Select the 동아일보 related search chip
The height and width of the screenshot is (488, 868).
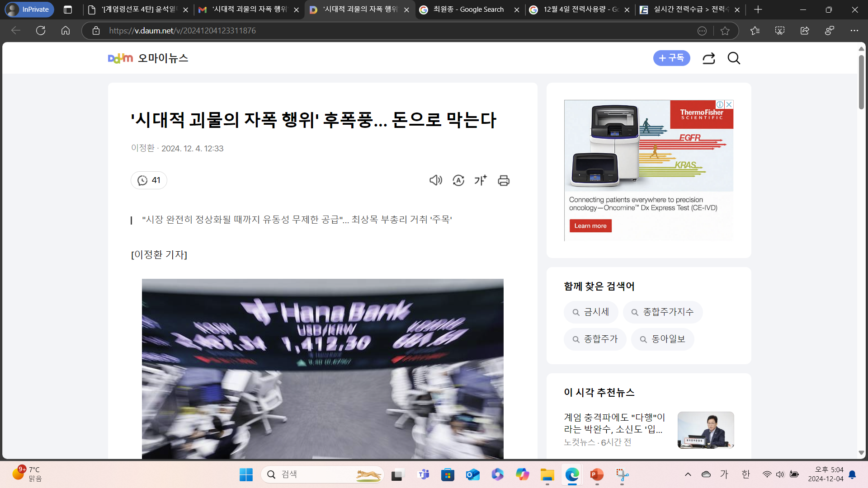click(x=662, y=339)
